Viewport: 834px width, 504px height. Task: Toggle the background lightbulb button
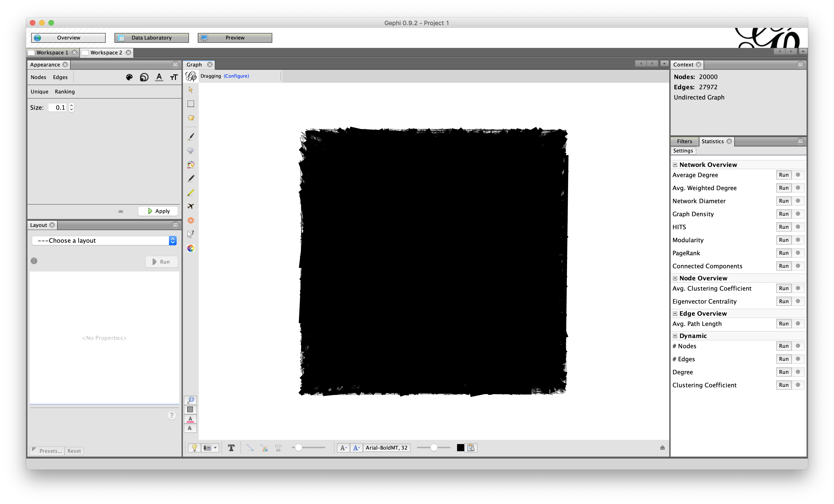click(x=194, y=448)
